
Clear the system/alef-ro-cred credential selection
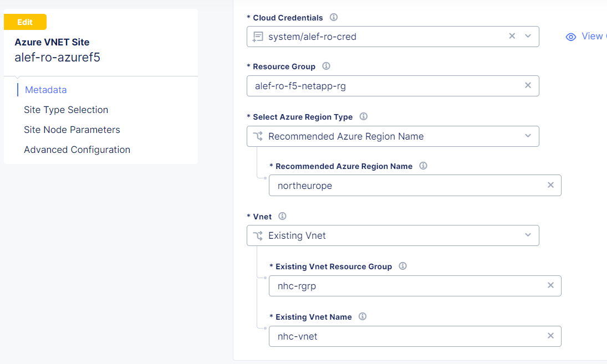[x=512, y=36]
